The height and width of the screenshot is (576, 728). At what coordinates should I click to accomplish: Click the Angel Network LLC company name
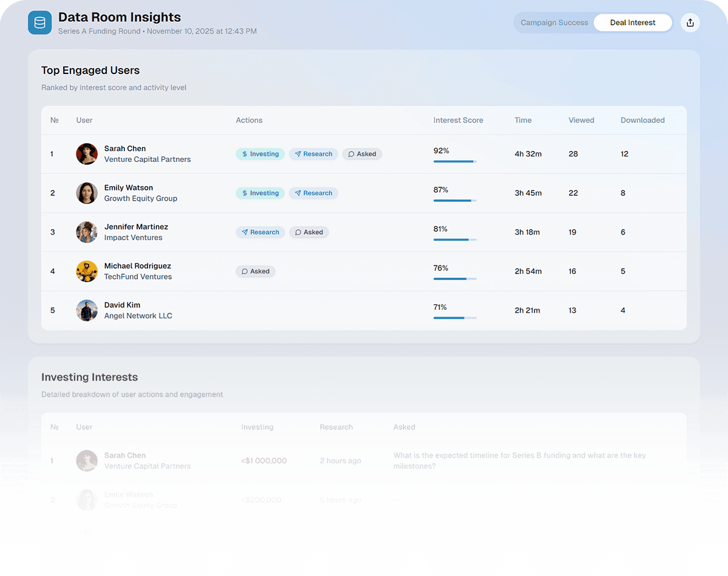tap(138, 316)
